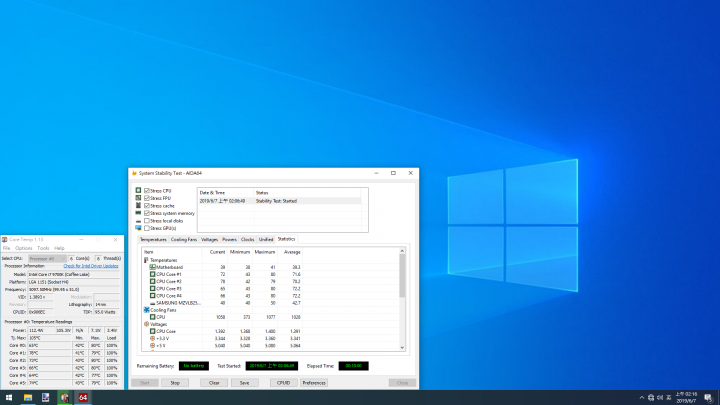Show hidden system tray icons
The image size is (720, 405).
coord(642,398)
